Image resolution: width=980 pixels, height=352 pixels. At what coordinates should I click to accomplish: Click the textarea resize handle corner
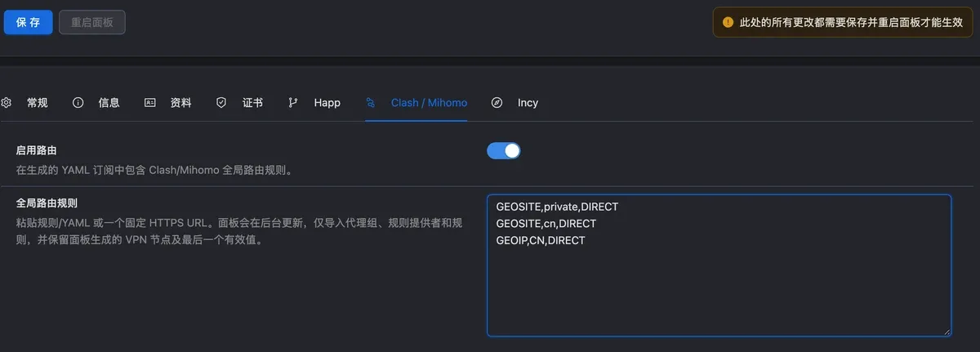pos(947,332)
